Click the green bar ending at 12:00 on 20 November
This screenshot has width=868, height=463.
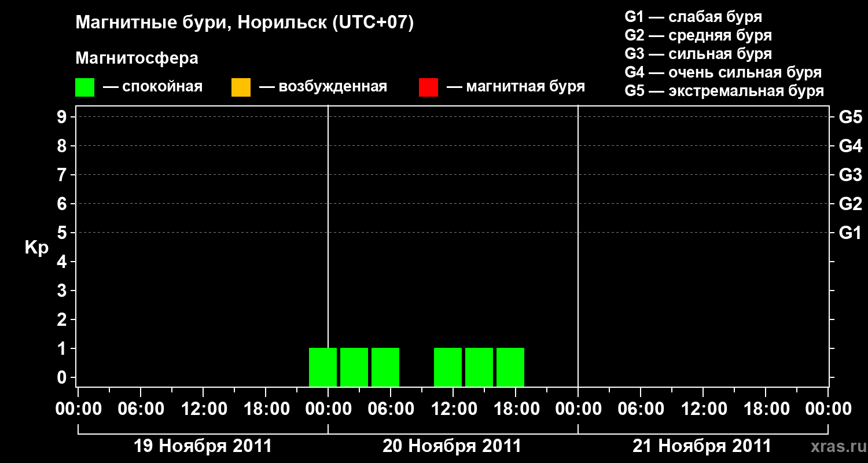448,367
